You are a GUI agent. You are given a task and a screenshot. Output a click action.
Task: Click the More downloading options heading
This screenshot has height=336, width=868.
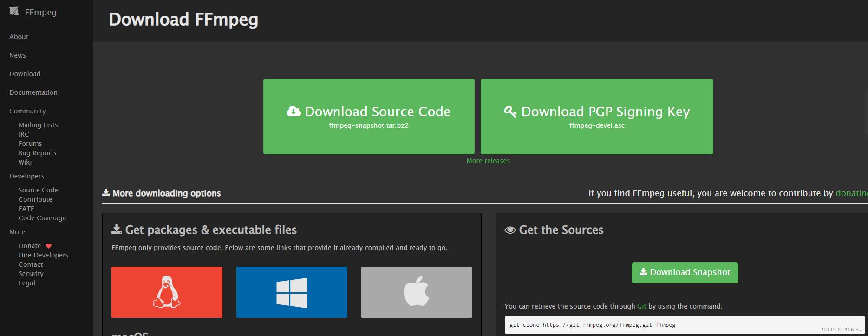167,193
